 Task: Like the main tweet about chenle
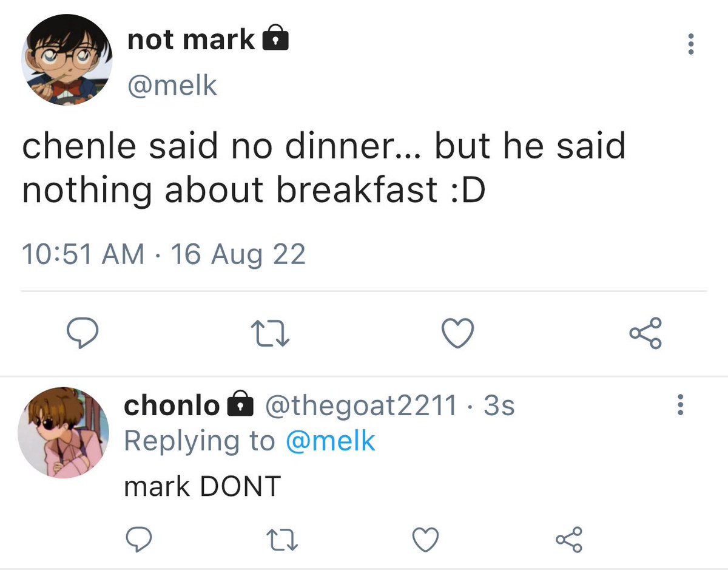point(456,334)
